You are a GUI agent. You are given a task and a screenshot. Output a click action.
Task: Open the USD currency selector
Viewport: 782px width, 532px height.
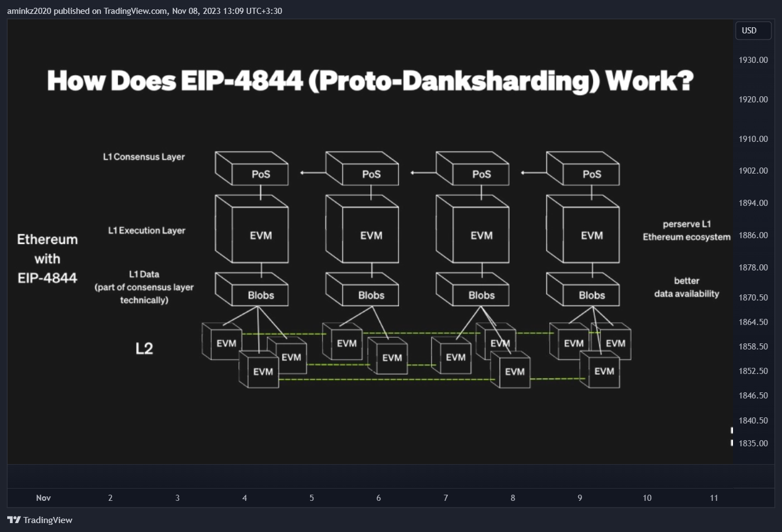(753, 31)
